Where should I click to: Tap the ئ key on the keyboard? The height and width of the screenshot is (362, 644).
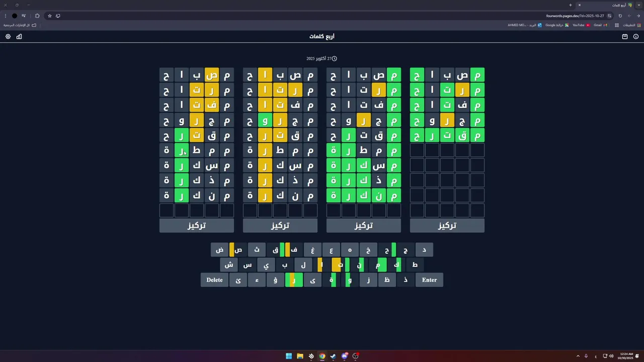click(x=238, y=280)
